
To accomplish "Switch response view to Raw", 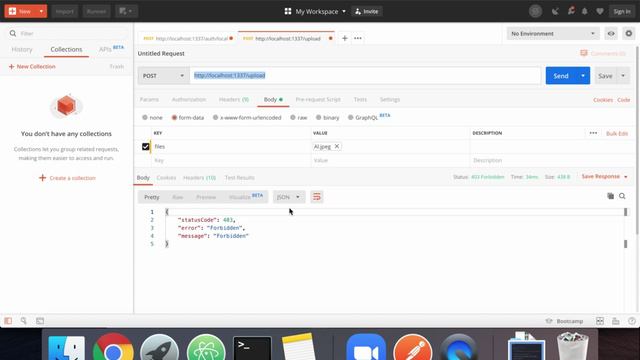I will tap(178, 197).
